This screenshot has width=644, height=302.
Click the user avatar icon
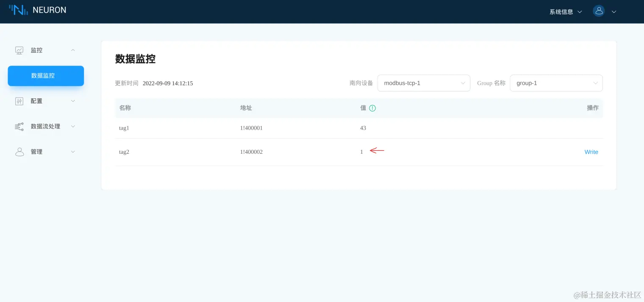pyautogui.click(x=599, y=11)
